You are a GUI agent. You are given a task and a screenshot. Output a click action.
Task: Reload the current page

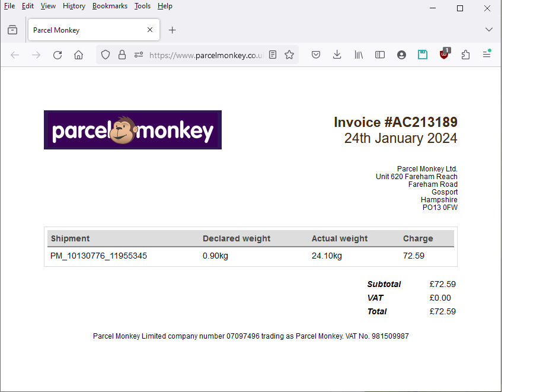coord(58,55)
